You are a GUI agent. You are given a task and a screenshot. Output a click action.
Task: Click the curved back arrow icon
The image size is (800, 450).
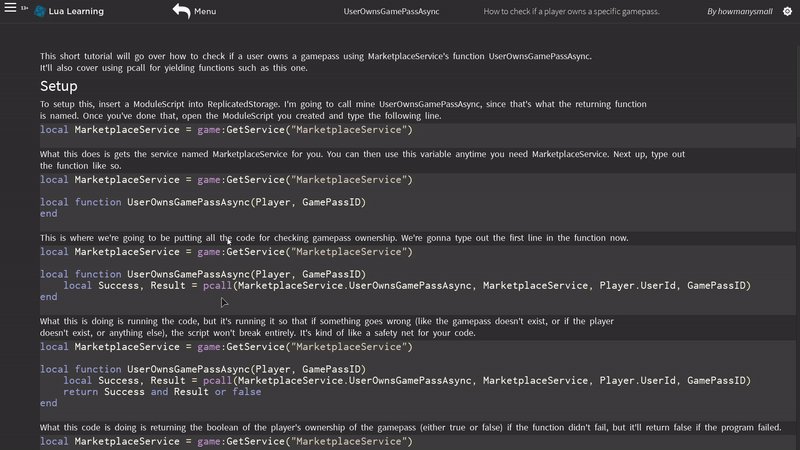click(x=181, y=11)
